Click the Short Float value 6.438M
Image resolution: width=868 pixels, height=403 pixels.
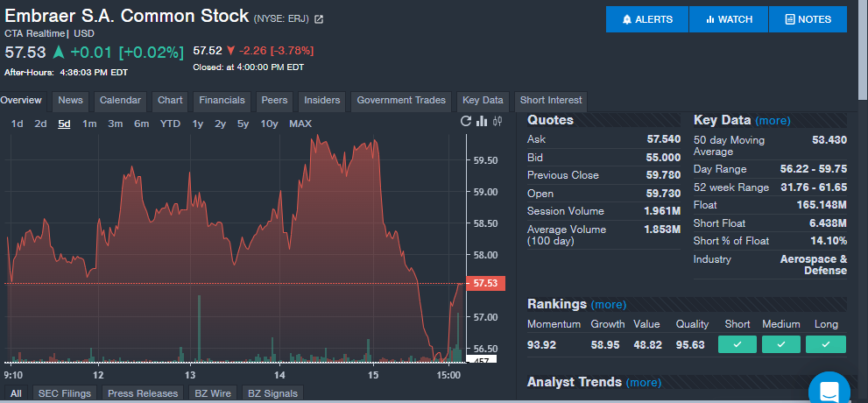click(x=828, y=223)
